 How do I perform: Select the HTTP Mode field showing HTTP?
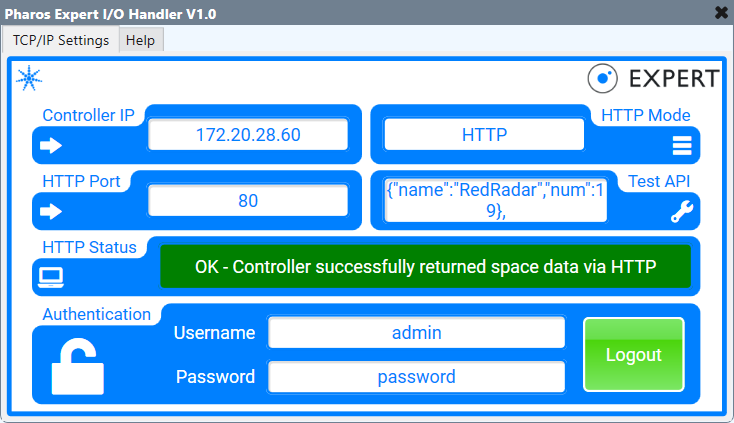click(484, 135)
